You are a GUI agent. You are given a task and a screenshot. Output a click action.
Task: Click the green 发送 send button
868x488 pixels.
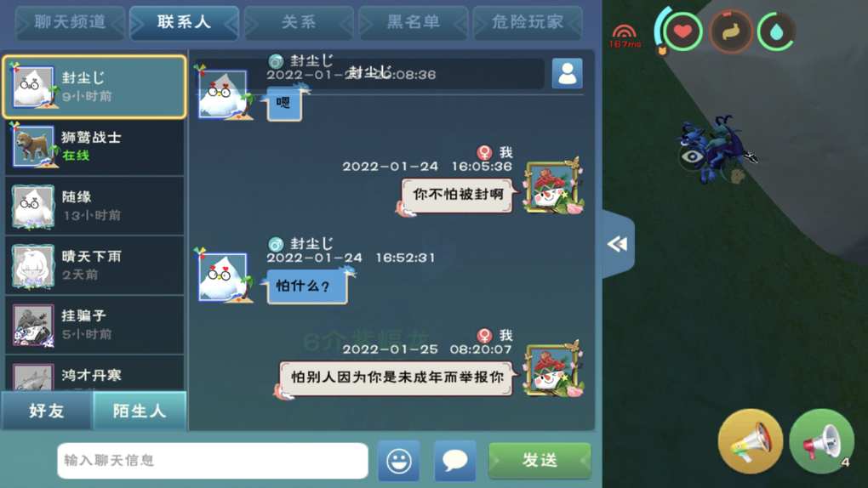(540, 460)
